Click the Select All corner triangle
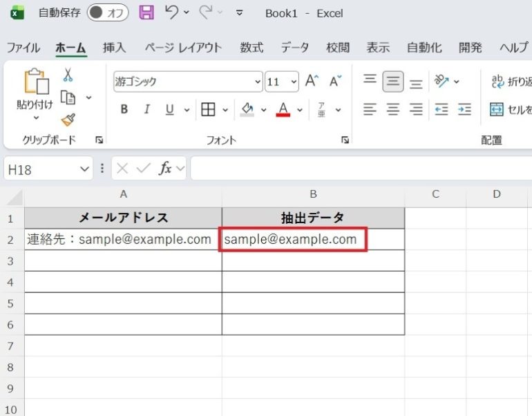 coord(14,197)
